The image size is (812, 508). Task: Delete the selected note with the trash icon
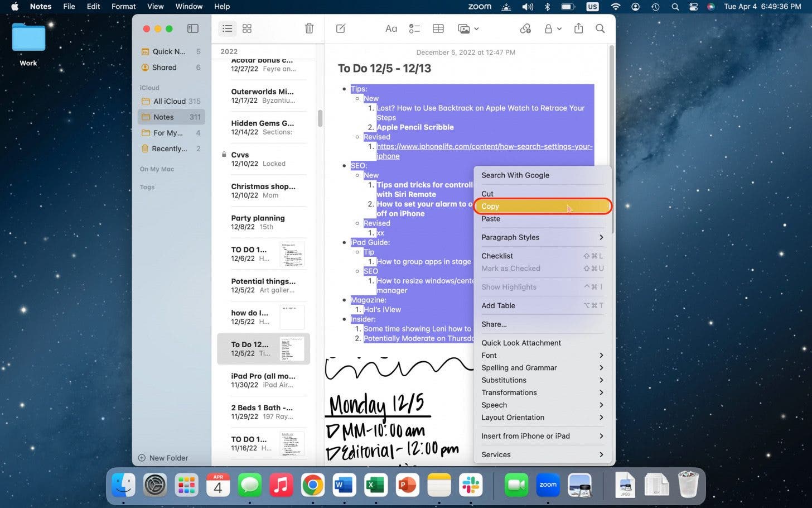click(x=310, y=28)
